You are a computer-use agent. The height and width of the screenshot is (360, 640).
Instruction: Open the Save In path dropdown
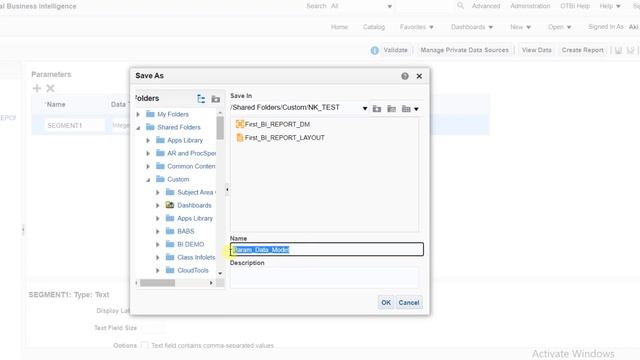point(364,109)
